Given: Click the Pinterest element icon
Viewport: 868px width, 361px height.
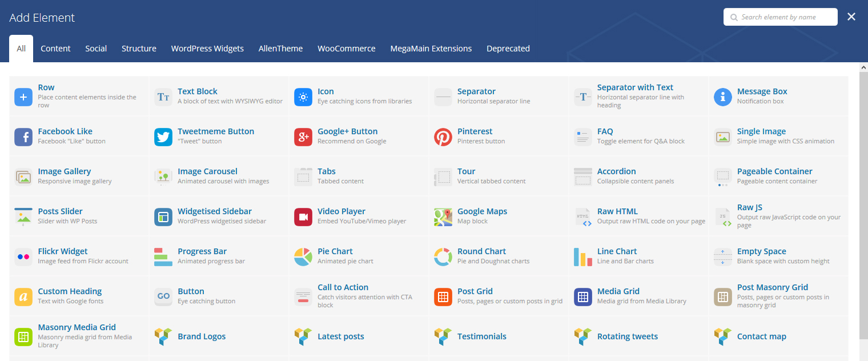Looking at the screenshot, I should (443, 137).
